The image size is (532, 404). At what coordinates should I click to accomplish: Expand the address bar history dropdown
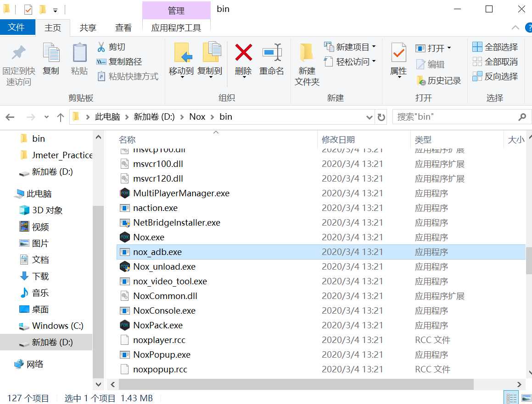tap(369, 117)
